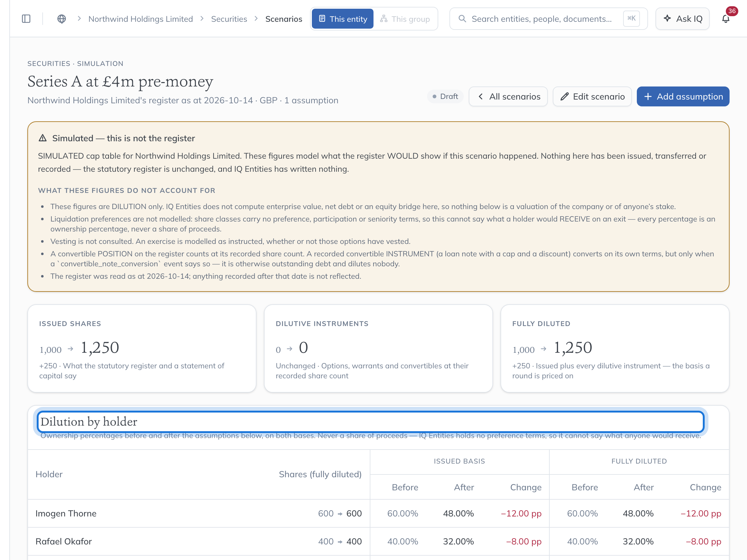The width and height of the screenshot is (747, 560).
Task: Click the Holder column header
Action: 49,474
